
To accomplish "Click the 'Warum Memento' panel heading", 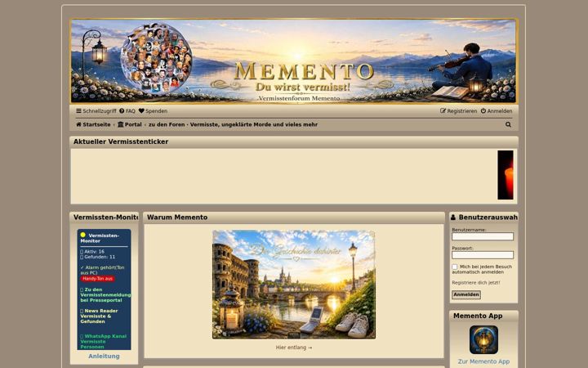I will 177,217.
